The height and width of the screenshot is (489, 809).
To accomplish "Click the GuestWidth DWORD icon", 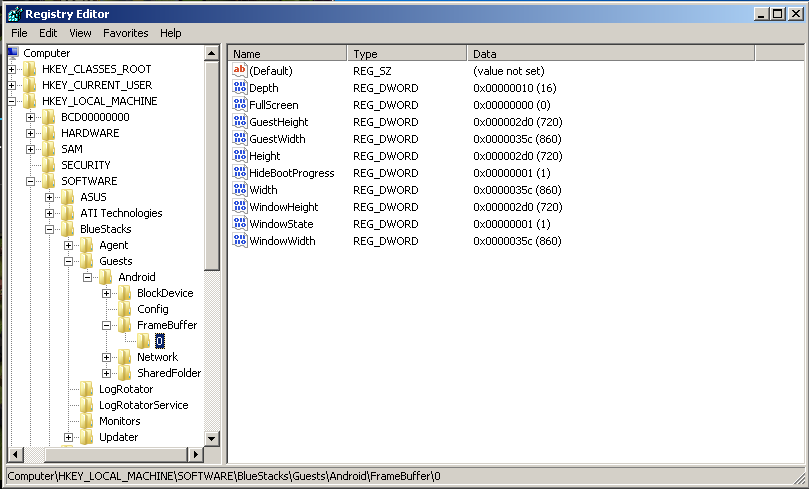I will coord(240,138).
